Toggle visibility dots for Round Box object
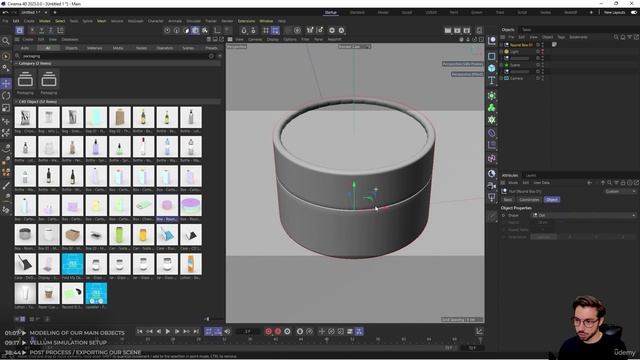This screenshot has width=640, height=360. coord(543,45)
